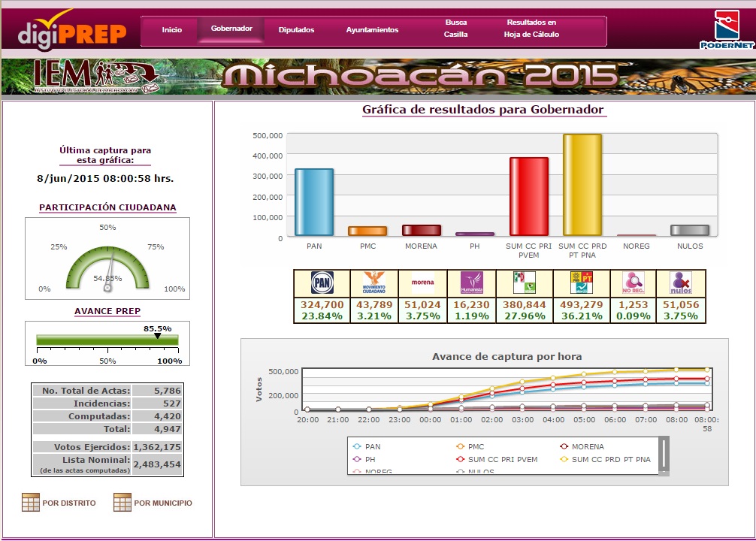Click the Michoacán 2015 banner title
This screenshot has height=541, width=756.
pos(419,76)
